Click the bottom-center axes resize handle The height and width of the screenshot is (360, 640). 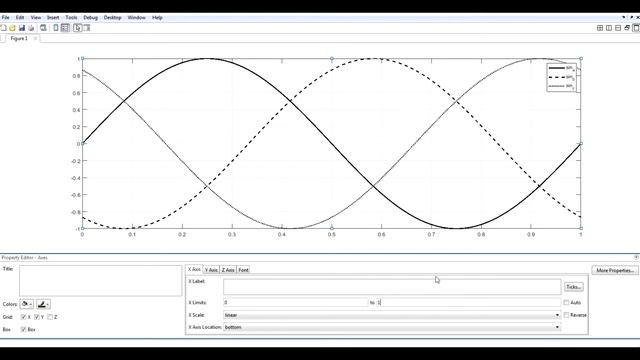pos(332,229)
